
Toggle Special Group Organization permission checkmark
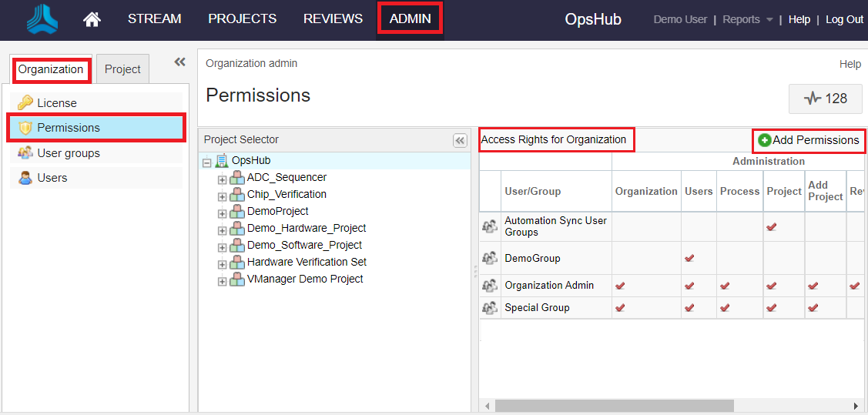pyautogui.click(x=620, y=308)
